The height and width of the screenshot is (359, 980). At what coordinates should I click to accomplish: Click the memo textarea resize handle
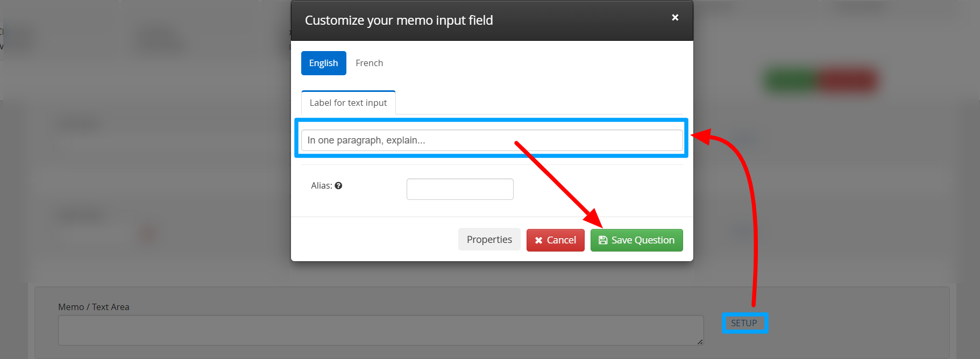700,341
